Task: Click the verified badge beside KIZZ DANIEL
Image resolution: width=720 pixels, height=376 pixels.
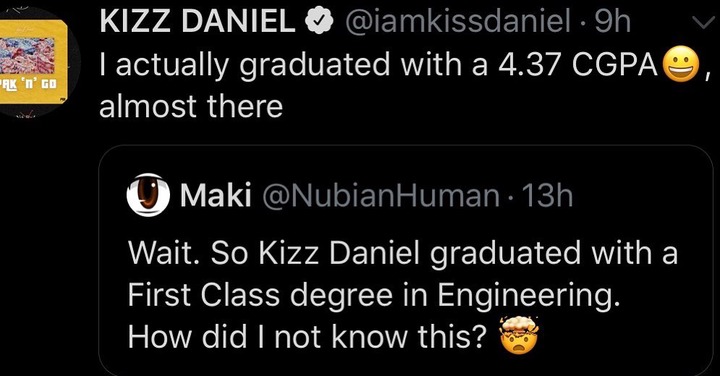Action: click(x=320, y=22)
